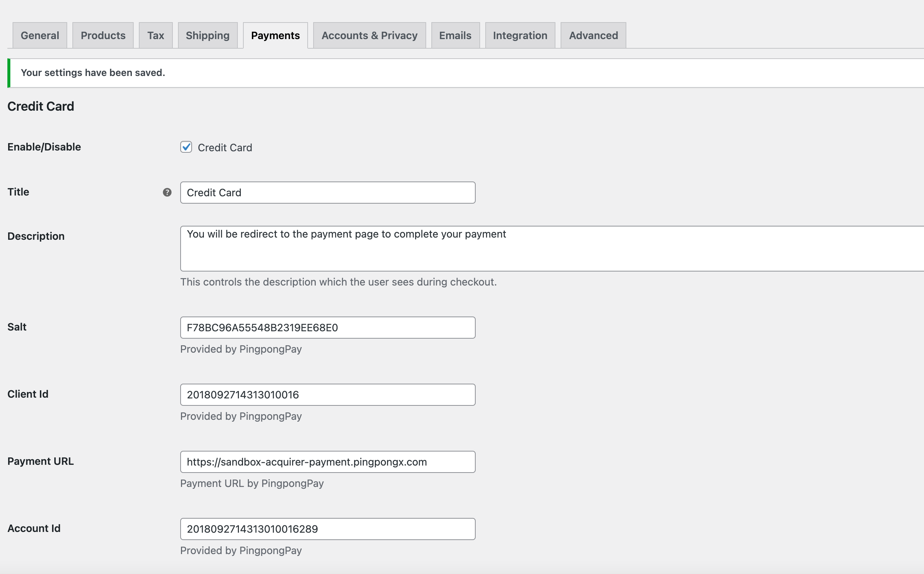
Task: Open the Integration tab
Action: coord(520,35)
